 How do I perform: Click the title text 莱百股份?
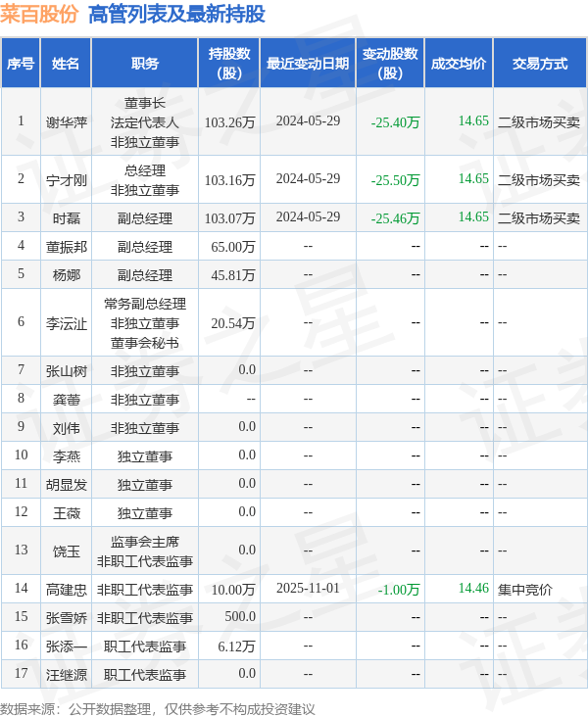point(39,14)
